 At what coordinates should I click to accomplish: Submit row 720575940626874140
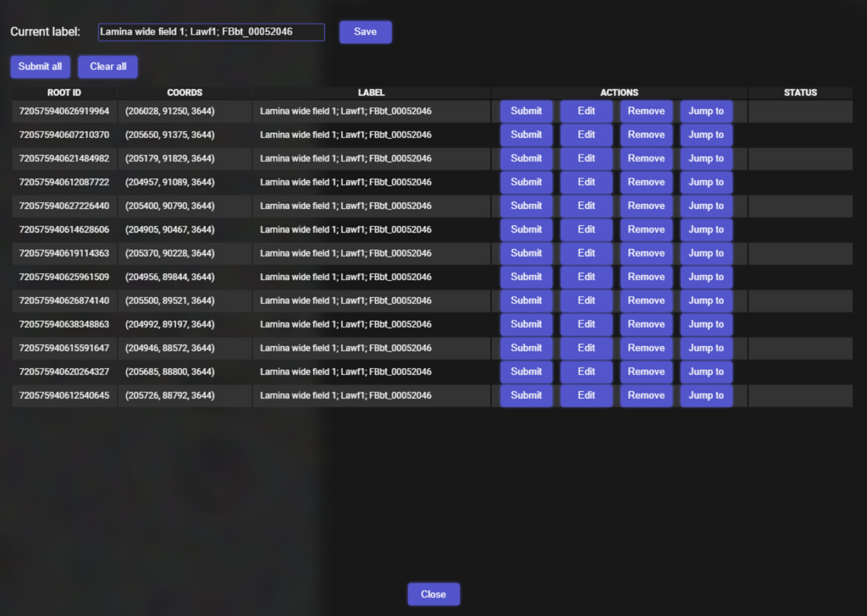click(526, 301)
